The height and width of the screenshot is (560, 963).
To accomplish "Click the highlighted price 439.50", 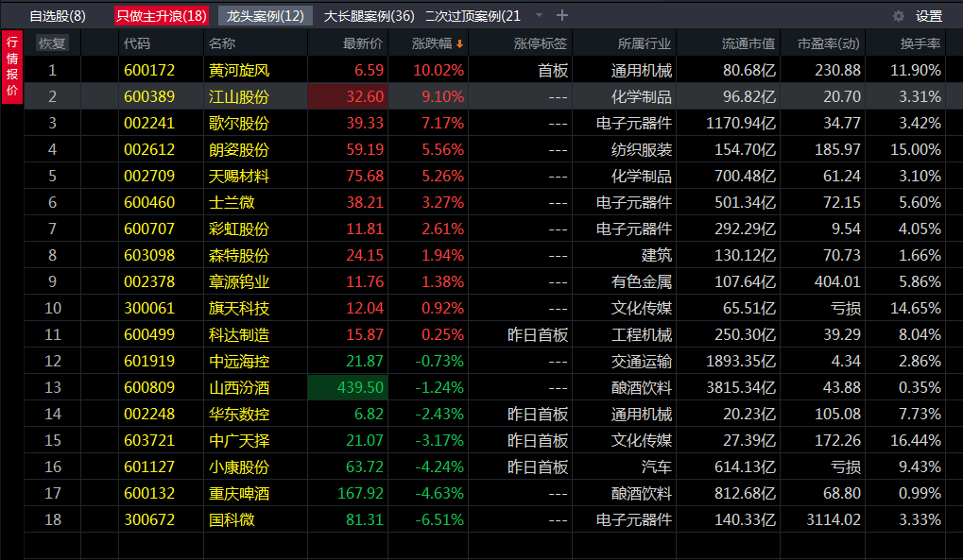I will click(348, 387).
